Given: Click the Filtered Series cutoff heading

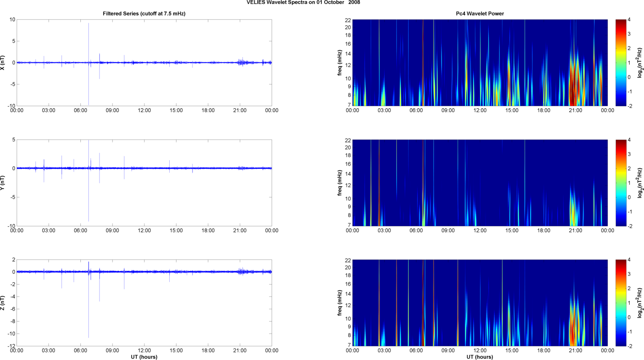Looking at the screenshot, I should (x=144, y=14).
